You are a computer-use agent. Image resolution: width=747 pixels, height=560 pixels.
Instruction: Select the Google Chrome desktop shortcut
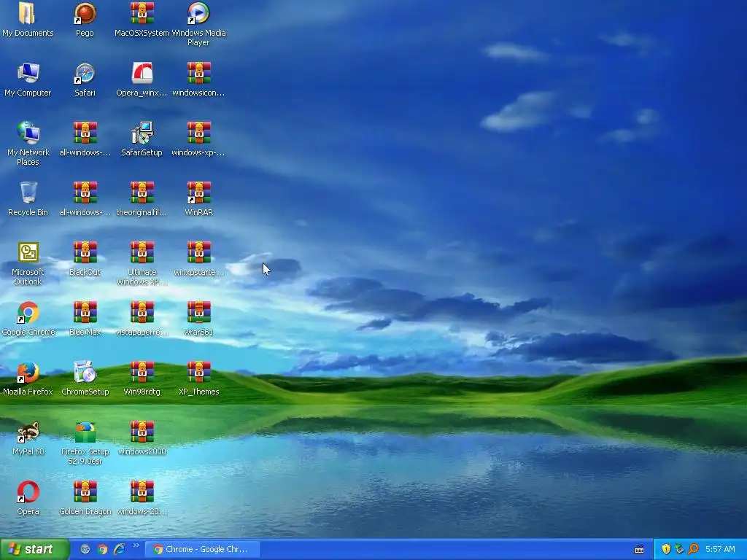pos(28,312)
